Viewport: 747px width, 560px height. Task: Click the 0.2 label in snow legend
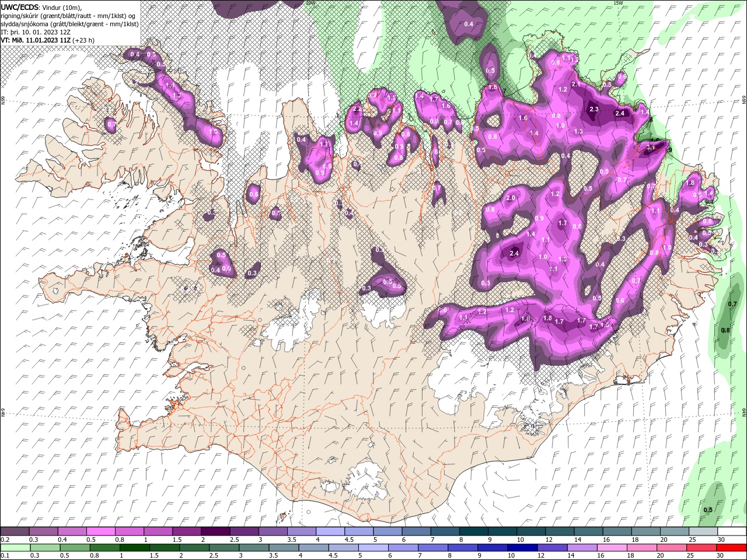[5, 540]
